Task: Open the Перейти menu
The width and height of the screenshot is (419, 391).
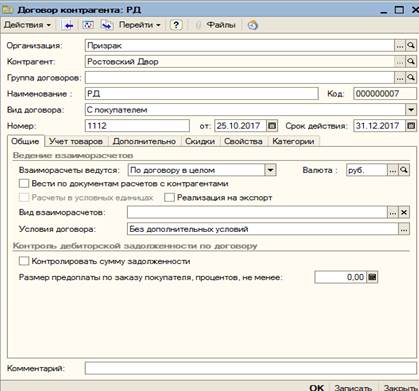Action: 139,25
